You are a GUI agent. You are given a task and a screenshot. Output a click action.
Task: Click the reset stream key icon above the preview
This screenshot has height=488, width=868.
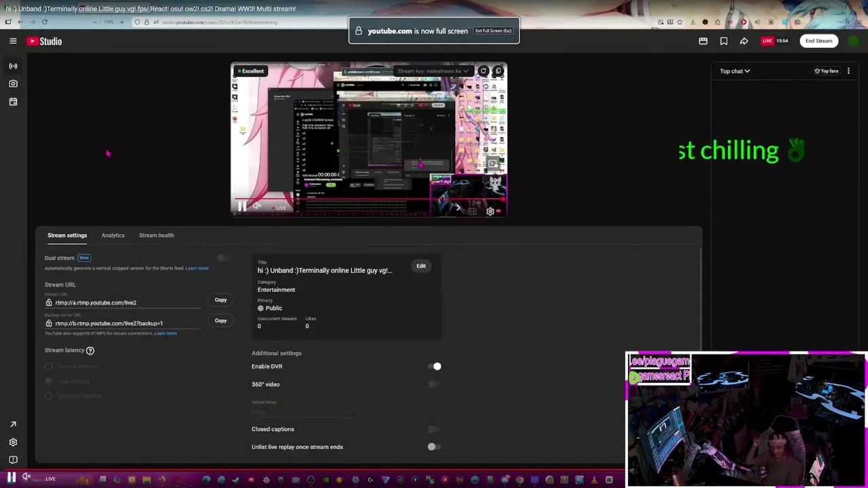484,70
